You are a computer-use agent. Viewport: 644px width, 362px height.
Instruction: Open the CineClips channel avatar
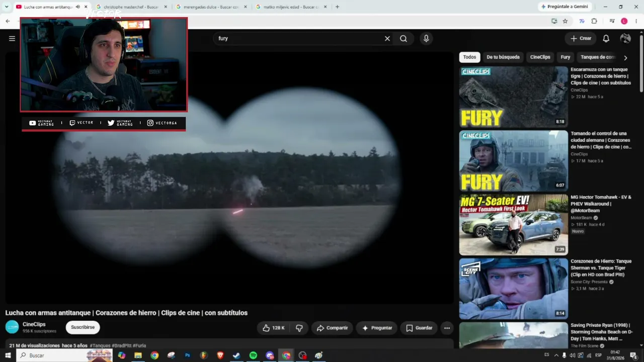click(x=12, y=327)
